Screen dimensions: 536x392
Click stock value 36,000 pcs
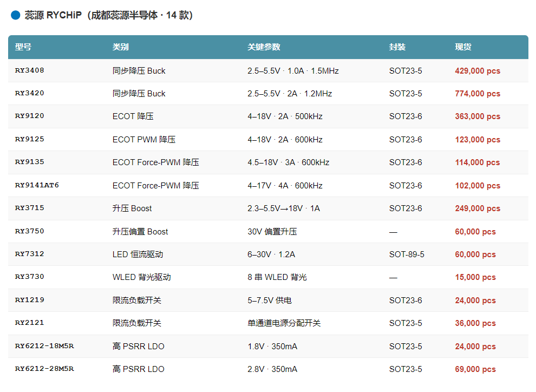point(475,323)
